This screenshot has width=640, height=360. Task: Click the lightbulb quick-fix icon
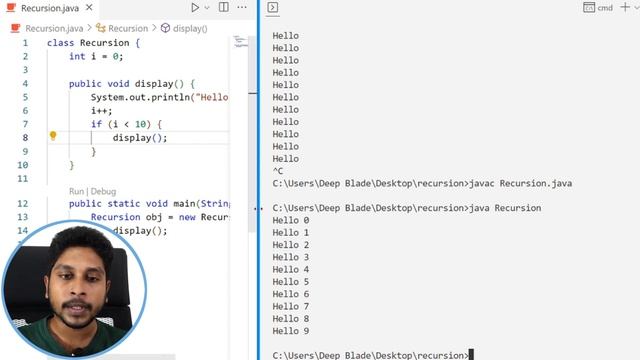[53, 136]
